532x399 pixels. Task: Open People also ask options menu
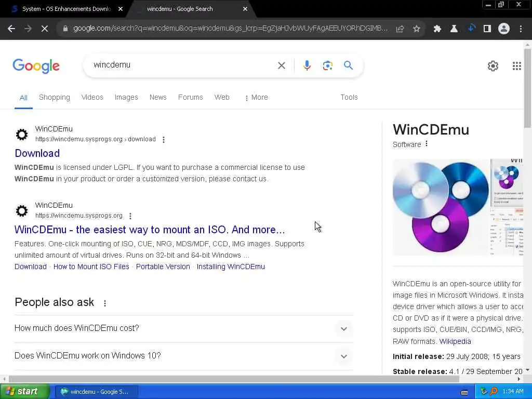click(x=105, y=303)
